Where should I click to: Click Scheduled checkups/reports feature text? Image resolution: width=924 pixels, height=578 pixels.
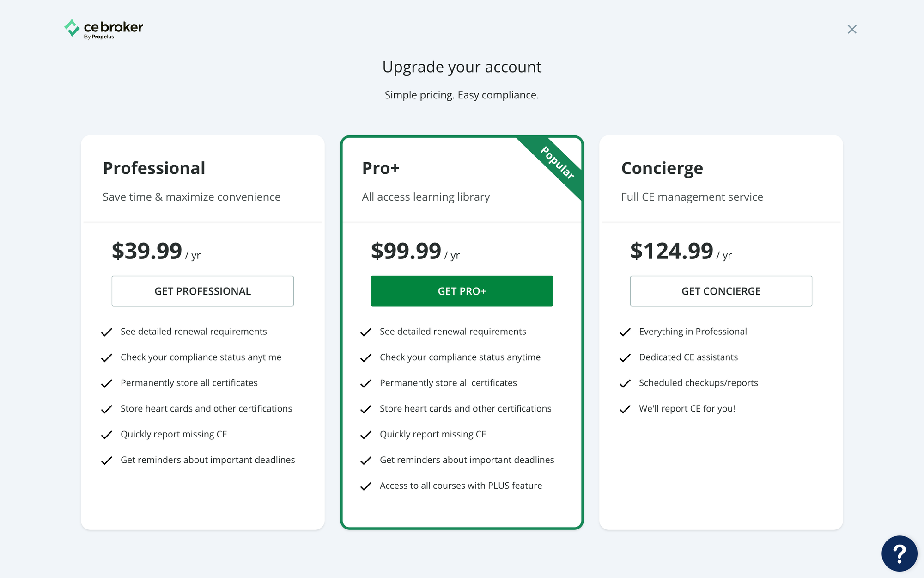pos(698,383)
